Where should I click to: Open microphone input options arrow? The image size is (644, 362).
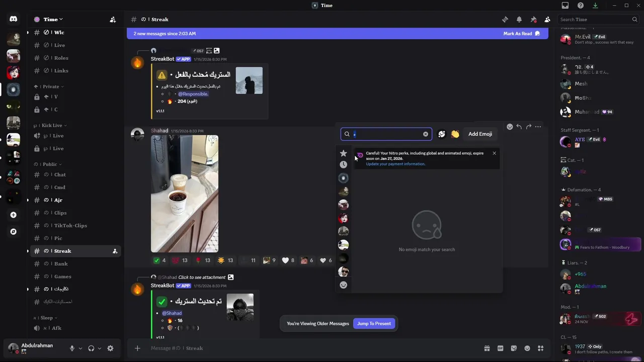pyautogui.click(x=80, y=348)
